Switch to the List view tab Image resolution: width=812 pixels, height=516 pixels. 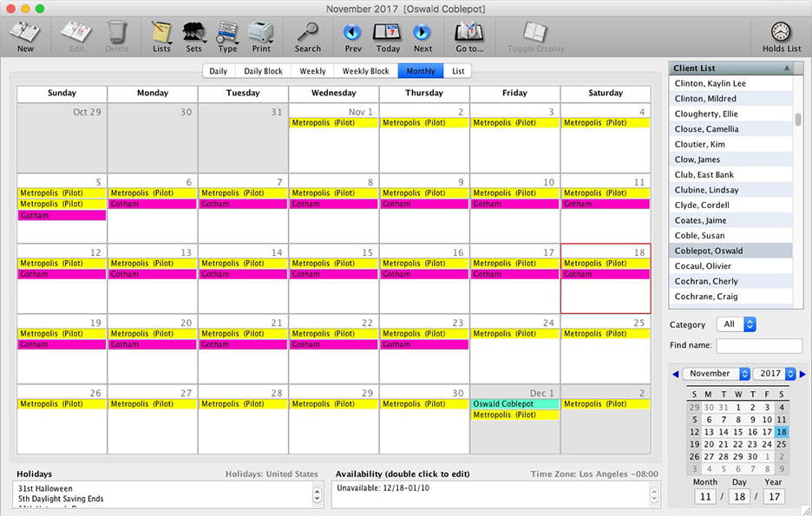coord(458,71)
